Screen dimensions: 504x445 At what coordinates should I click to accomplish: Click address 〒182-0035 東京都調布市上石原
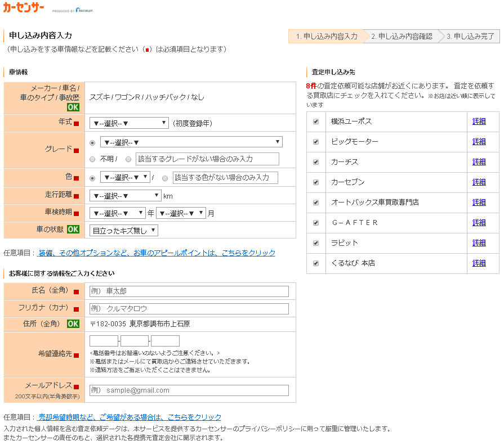[140, 323]
